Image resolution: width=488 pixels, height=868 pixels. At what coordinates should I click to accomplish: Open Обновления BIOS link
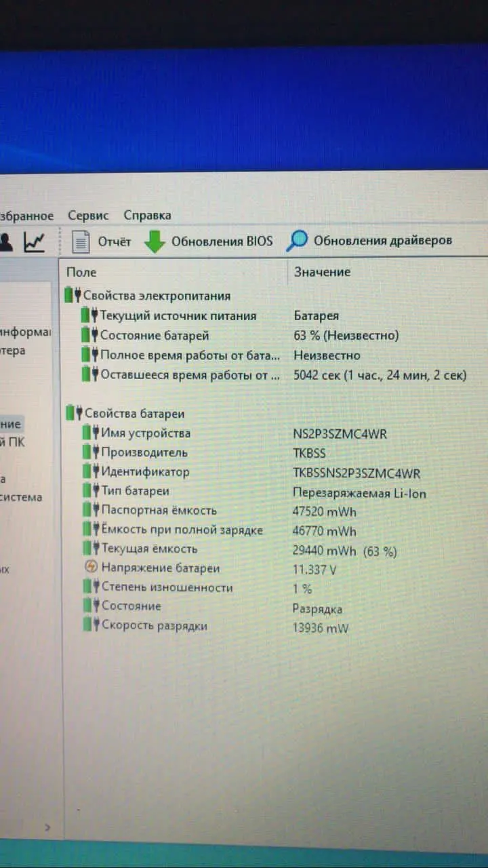[x=222, y=241]
